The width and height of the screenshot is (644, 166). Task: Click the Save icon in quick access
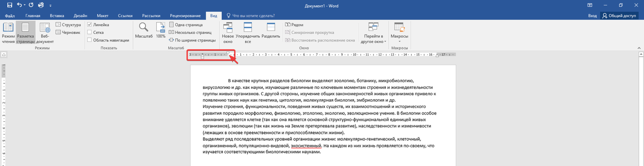click(10, 5)
